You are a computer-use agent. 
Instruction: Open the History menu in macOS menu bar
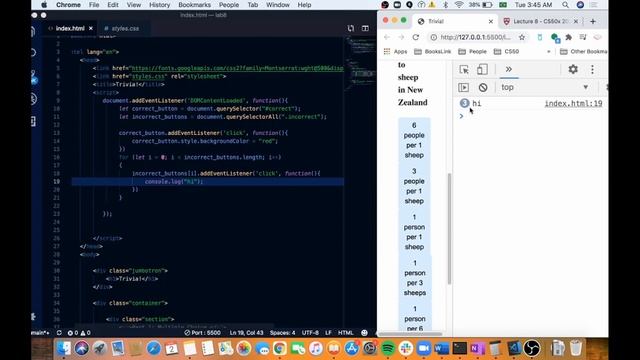point(159,5)
